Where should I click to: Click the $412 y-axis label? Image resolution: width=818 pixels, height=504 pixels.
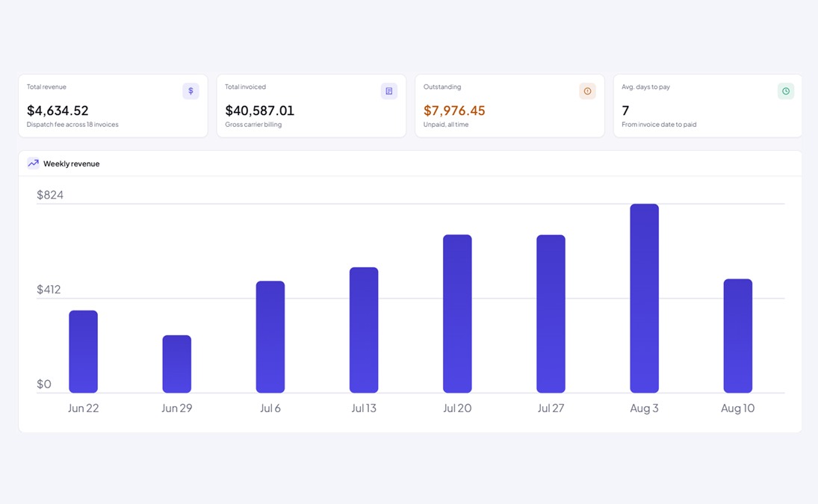point(49,289)
